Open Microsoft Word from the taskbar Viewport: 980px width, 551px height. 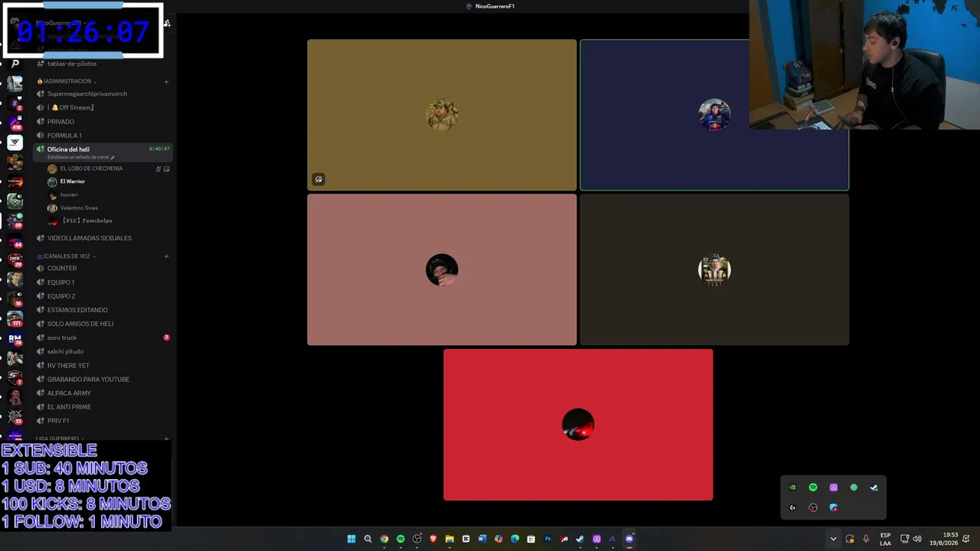(482, 539)
